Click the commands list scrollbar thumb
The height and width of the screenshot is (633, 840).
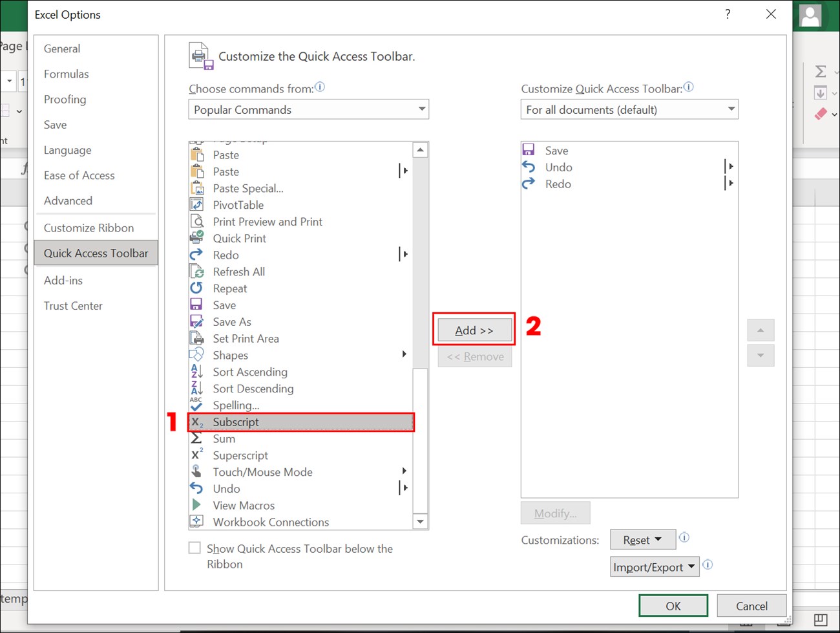click(420, 441)
